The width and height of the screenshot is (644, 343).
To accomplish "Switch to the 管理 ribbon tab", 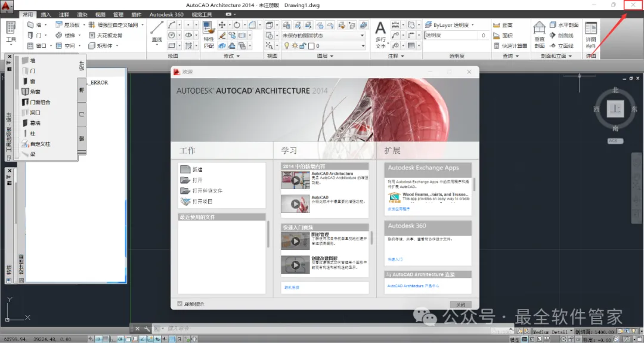I will pyautogui.click(x=118, y=14).
